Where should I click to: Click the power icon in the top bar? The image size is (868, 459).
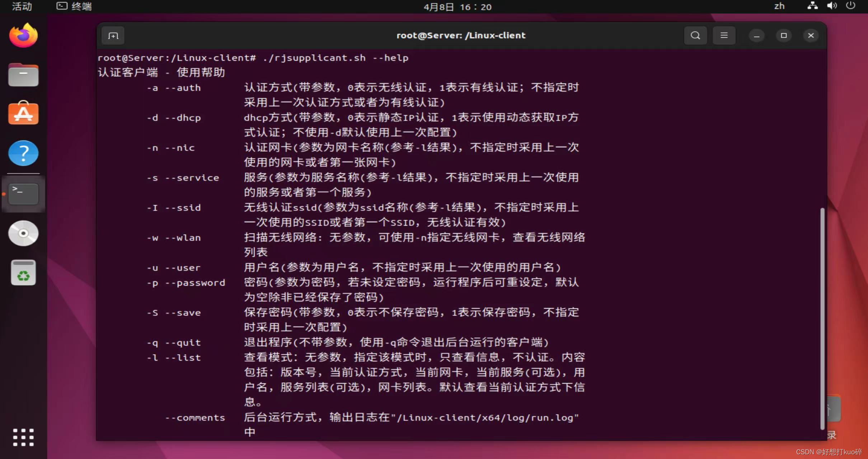click(x=851, y=6)
